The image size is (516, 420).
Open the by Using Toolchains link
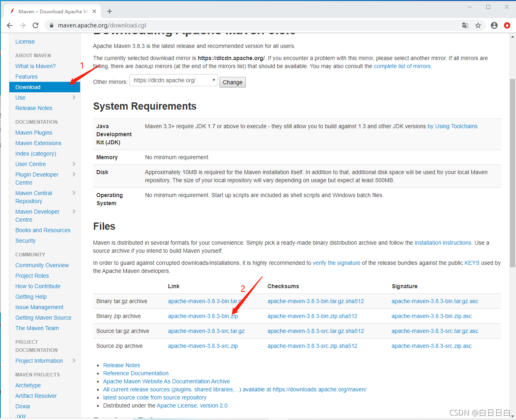click(x=452, y=126)
